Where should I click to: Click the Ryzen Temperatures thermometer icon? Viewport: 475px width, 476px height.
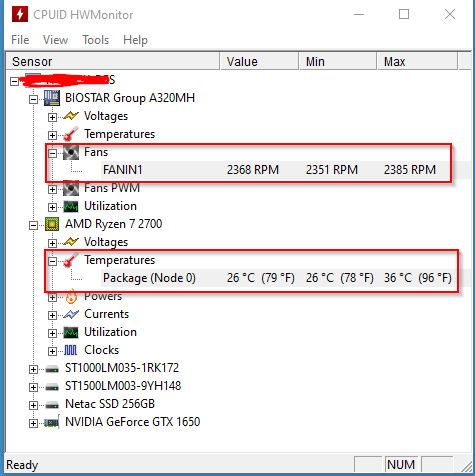click(x=71, y=260)
